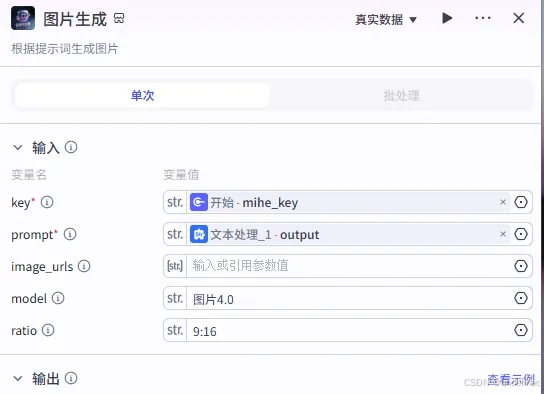Screen dimensions: 544x394
Task: Click the str type label for key
Action: click(x=175, y=202)
